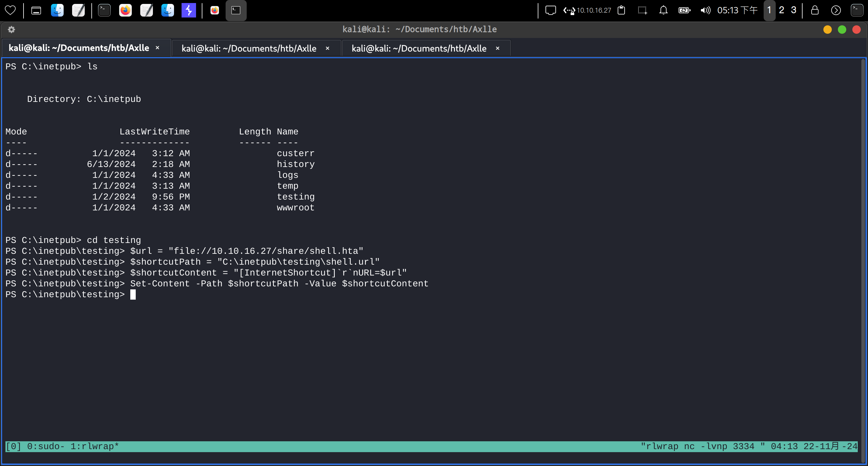The image size is (868, 466).
Task: Select 'logs' directory name in listing
Action: 287,175
